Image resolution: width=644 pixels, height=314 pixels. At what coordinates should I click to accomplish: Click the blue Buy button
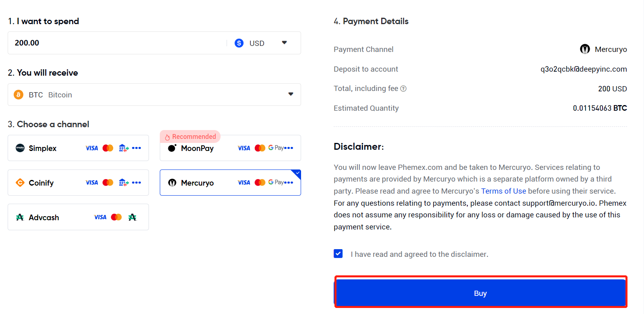[x=481, y=293]
